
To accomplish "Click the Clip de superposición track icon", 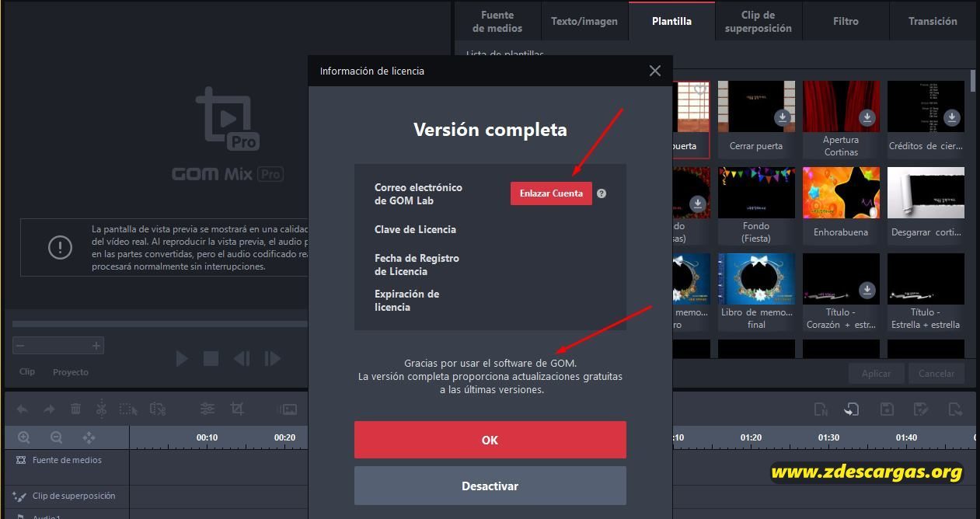I will pyautogui.click(x=20, y=496).
